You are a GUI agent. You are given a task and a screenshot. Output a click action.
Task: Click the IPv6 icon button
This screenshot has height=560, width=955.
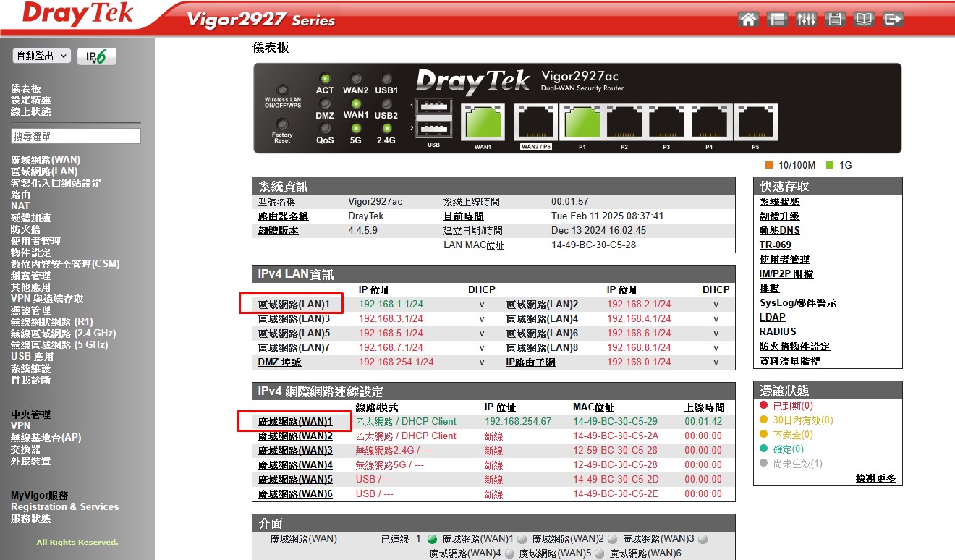(97, 56)
